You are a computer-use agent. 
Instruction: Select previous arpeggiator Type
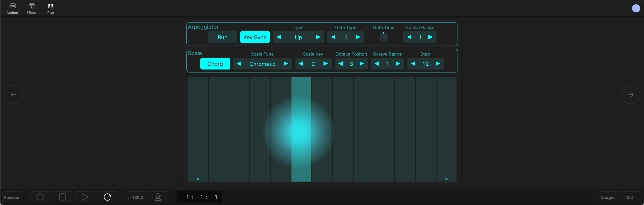[x=279, y=37]
